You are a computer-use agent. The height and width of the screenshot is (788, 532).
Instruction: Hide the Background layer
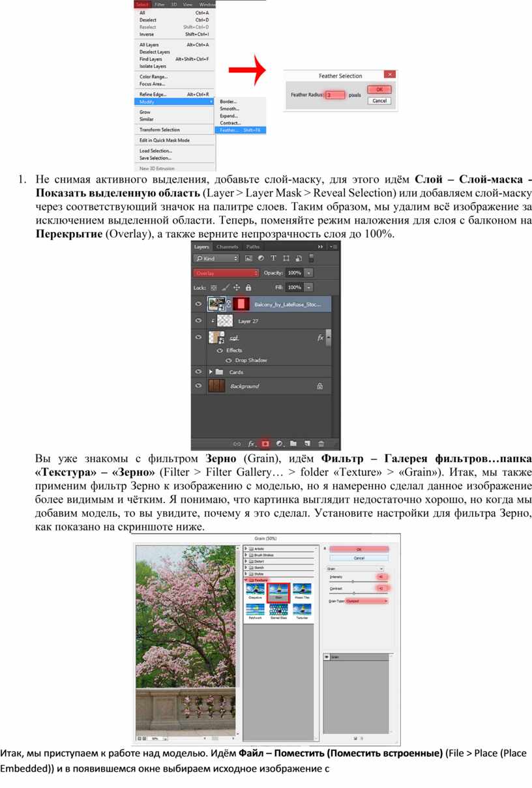pos(198,386)
